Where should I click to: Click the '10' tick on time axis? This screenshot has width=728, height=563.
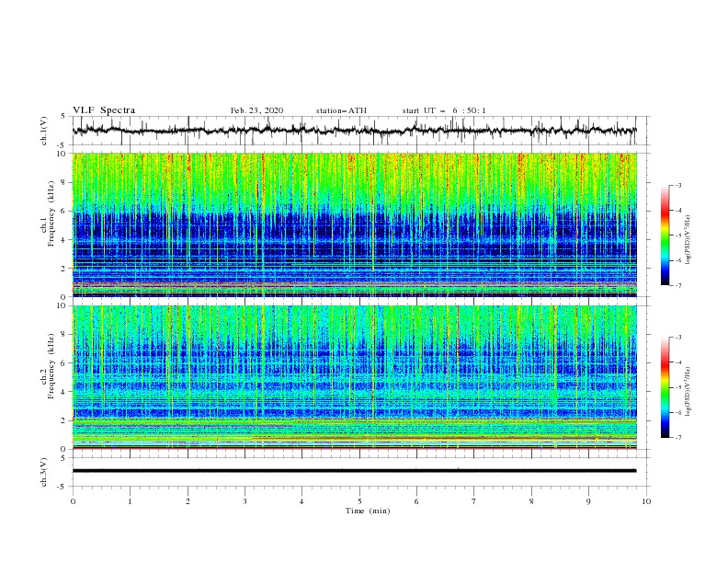point(646,501)
